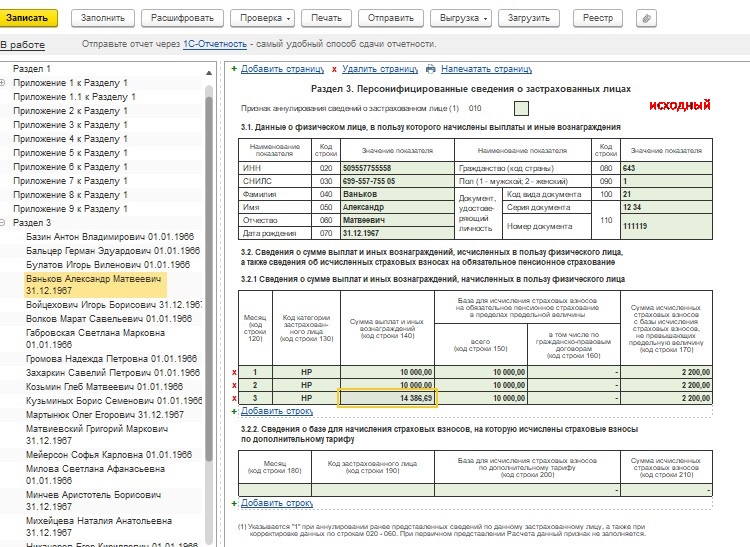750x547 pixels.
Task: Select Приложение 9 к Разделу 1
Action: (x=70, y=209)
